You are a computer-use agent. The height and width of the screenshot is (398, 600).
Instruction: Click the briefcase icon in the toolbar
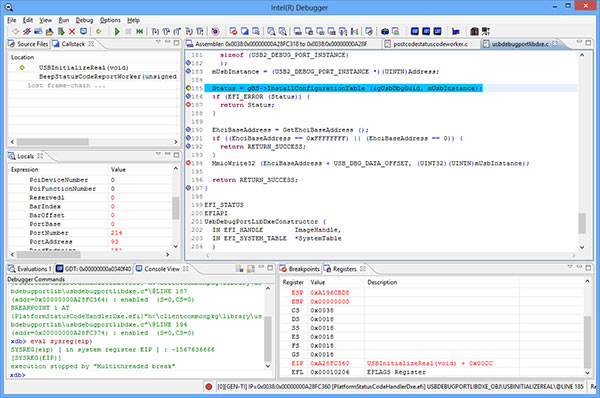(x=385, y=31)
